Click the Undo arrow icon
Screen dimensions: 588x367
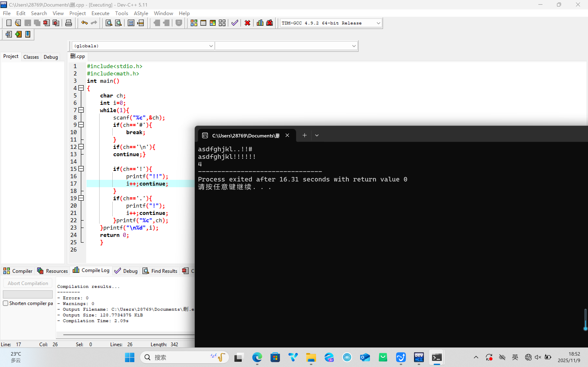click(84, 23)
